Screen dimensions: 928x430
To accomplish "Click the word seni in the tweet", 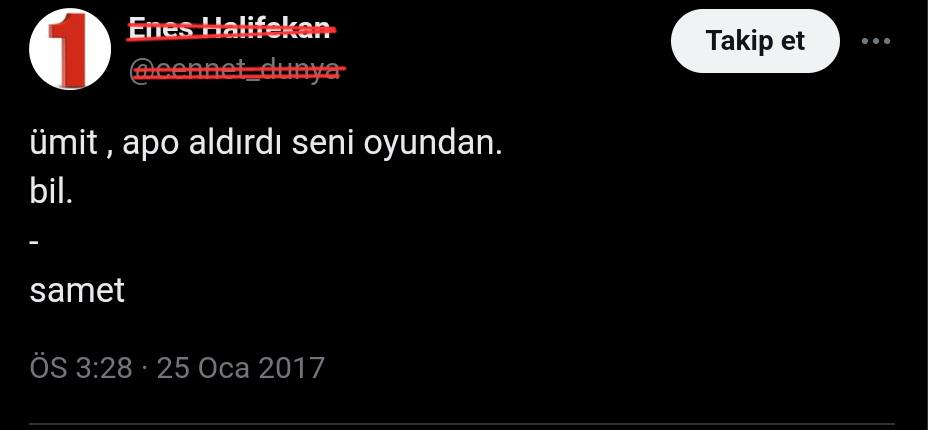I will coord(323,144).
